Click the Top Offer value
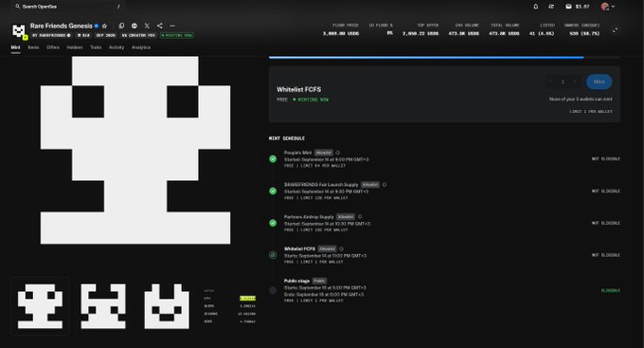Viewport: 644px width, 348px height. [x=420, y=33]
